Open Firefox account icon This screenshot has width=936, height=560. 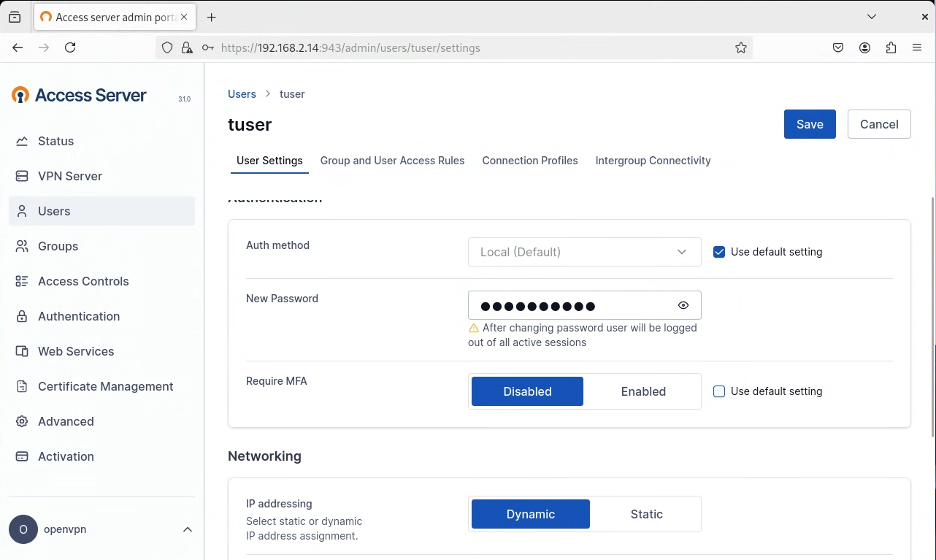[864, 47]
